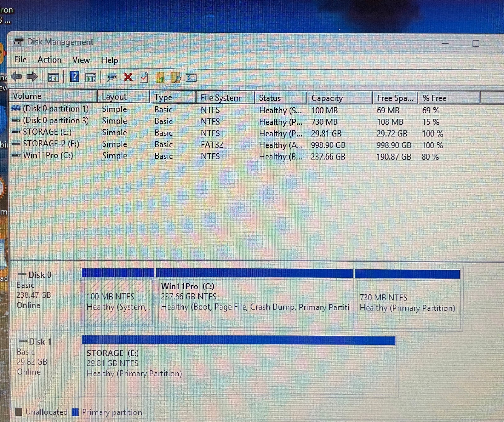Click the volume icon beside Win11Pro (C:)

[16, 155]
